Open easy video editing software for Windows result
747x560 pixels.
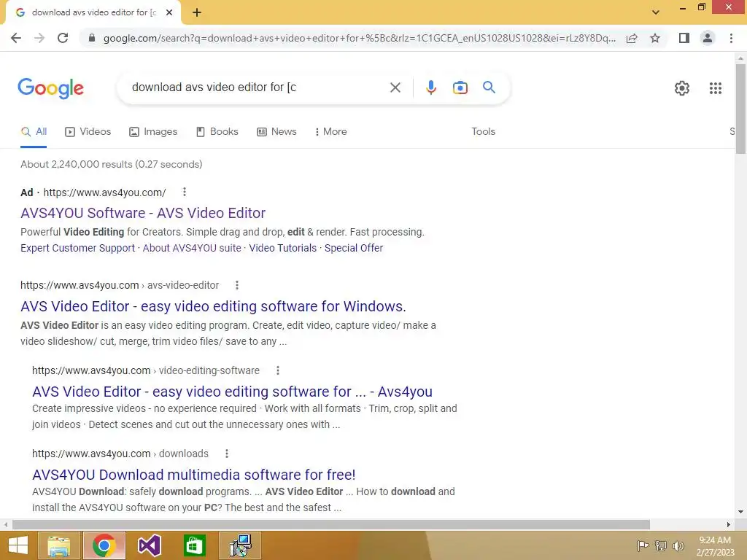pyautogui.click(x=213, y=306)
